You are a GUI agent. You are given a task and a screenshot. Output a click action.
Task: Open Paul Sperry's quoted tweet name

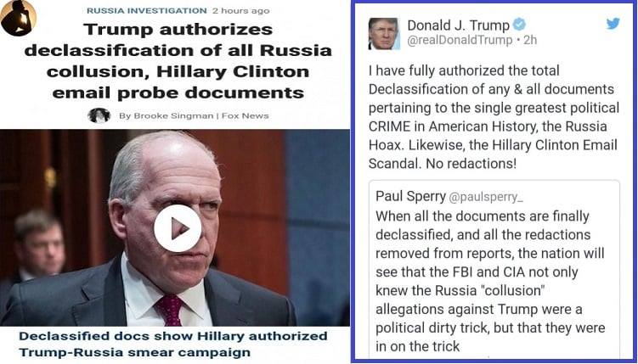tap(410, 196)
